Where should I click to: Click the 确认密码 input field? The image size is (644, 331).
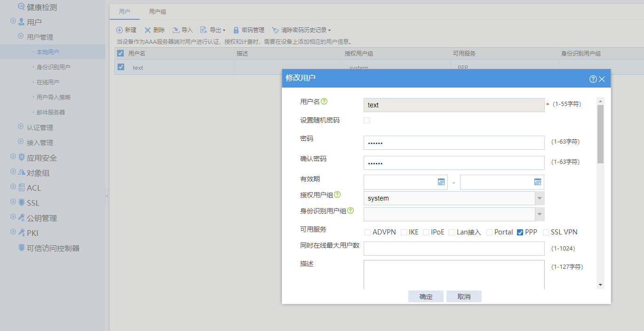pyautogui.click(x=454, y=163)
